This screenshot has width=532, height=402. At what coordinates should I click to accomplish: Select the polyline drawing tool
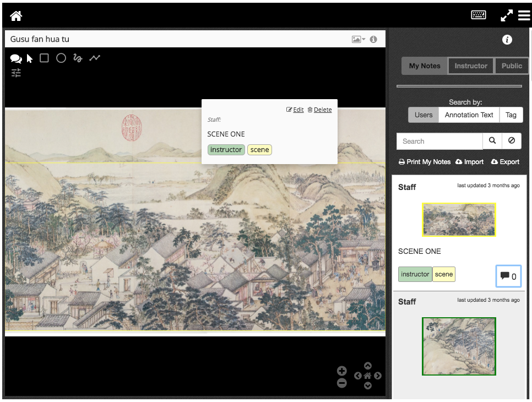[x=95, y=58]
